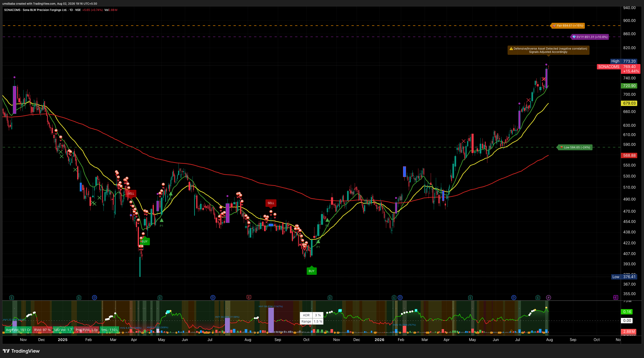Viewport: 644px width, 358px height.
Task: Click the green triangle above the May 2025 P1
Action: pos(162,220)
